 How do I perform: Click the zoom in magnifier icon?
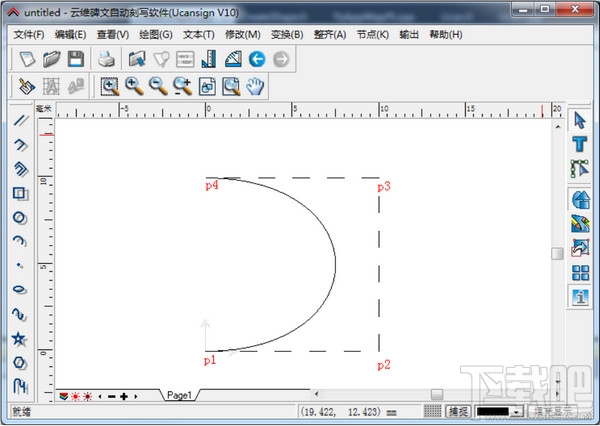point(134,87)
